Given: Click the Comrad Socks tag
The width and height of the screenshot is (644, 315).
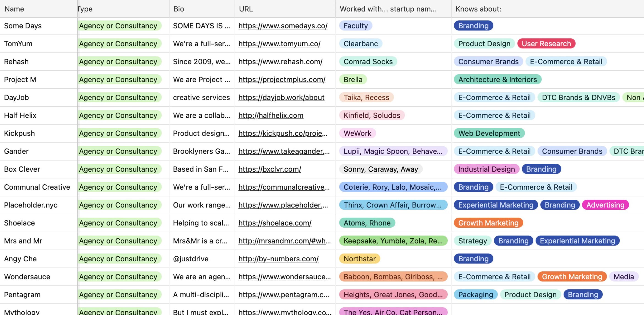Looking at the screenshot, I should coord(368,61).
